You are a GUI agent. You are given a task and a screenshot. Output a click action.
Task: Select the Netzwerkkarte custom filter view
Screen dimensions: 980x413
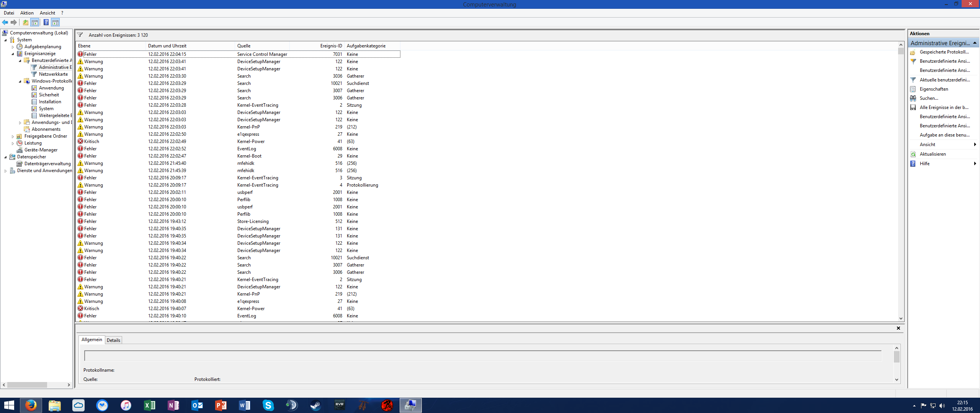coord(53,74)
